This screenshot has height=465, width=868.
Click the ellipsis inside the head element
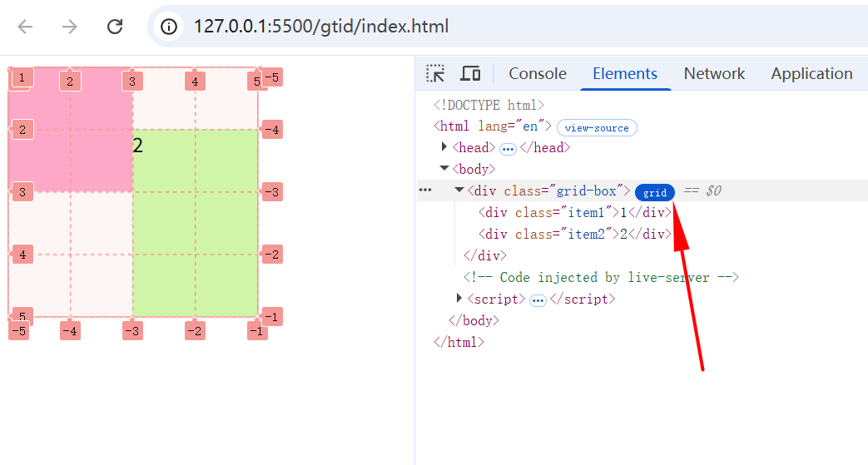tap(508, 149)
